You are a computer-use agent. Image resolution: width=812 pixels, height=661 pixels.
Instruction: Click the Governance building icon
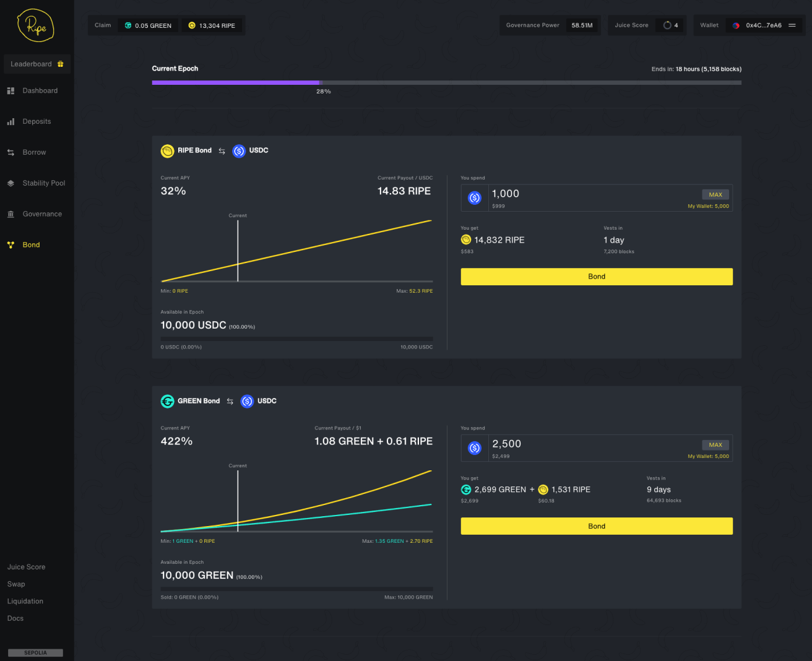11,215
